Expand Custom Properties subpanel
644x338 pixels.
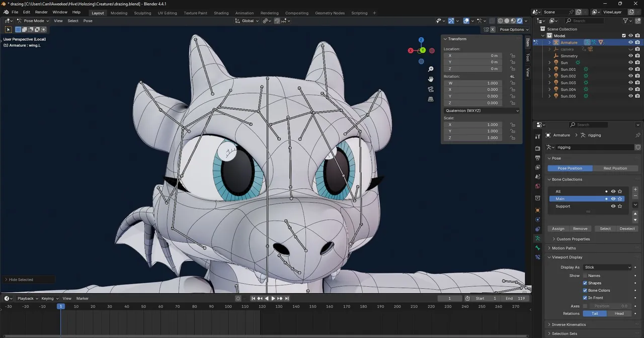coord(573,239)
